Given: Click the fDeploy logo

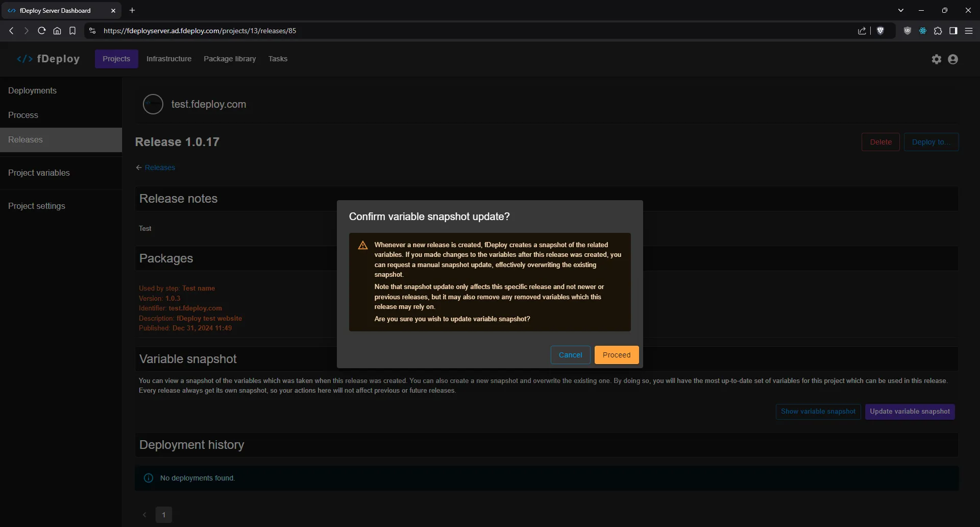Looking at the screenshot, I should coord(48,59).
